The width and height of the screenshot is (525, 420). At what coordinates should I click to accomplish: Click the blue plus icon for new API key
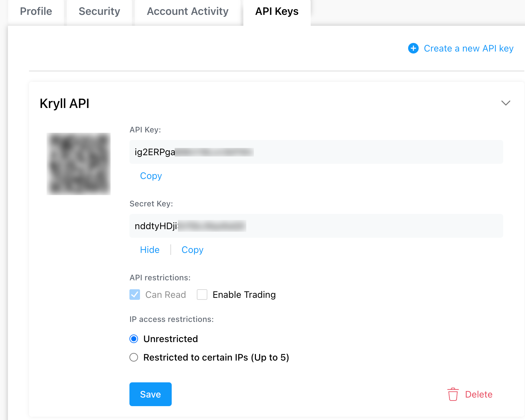[x=413, y=48]
